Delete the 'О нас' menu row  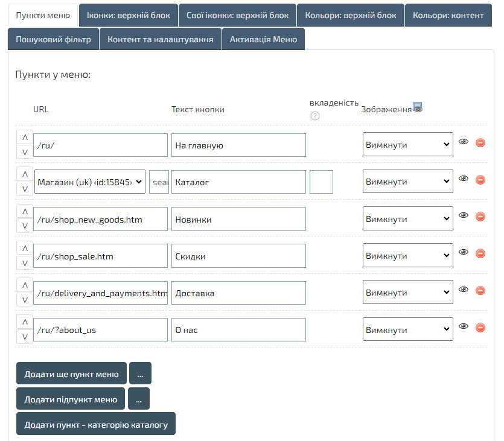[x=480, y=328]
